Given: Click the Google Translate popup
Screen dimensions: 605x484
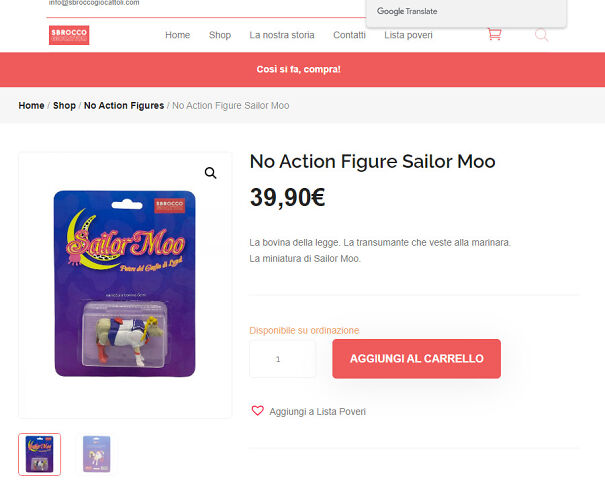Looking at the screenshot, I should pos(466,12).
